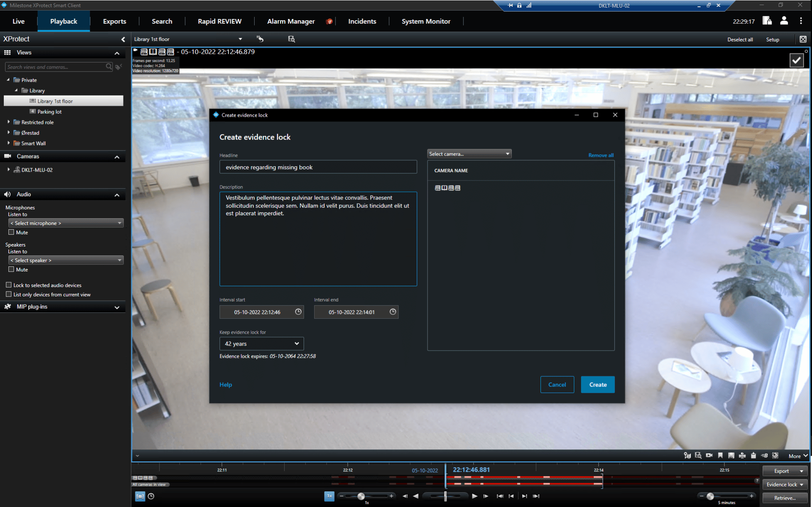Click the Create button in evidence lock dialog
Viewport: 812px width, 507px height.
tap(598, 384)
